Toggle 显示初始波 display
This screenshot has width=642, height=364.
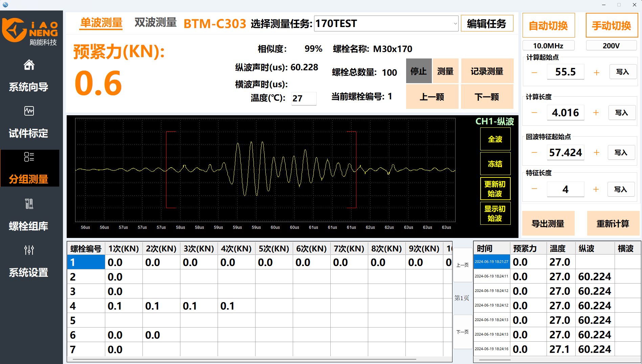[495, 213]
